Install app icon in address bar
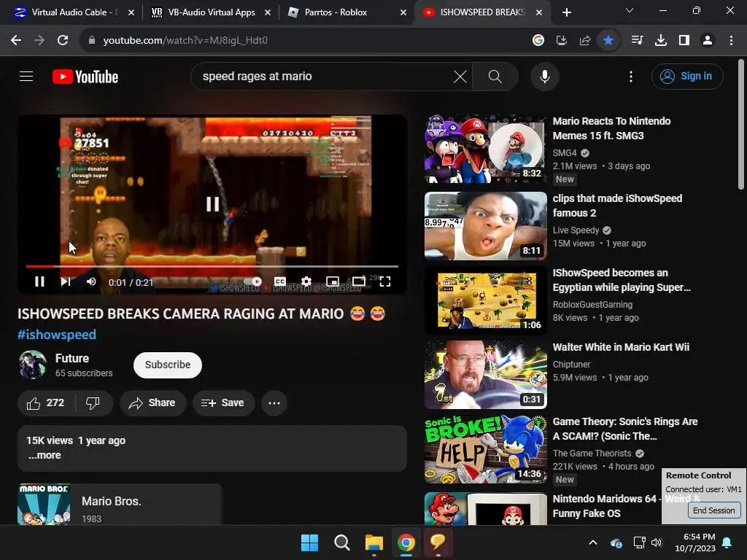 tap(561, 41)
